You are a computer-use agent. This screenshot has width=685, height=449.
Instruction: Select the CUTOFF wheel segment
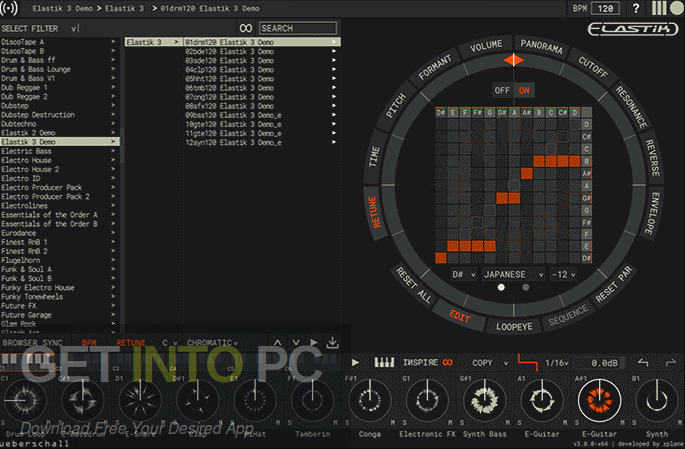point(593,67)
